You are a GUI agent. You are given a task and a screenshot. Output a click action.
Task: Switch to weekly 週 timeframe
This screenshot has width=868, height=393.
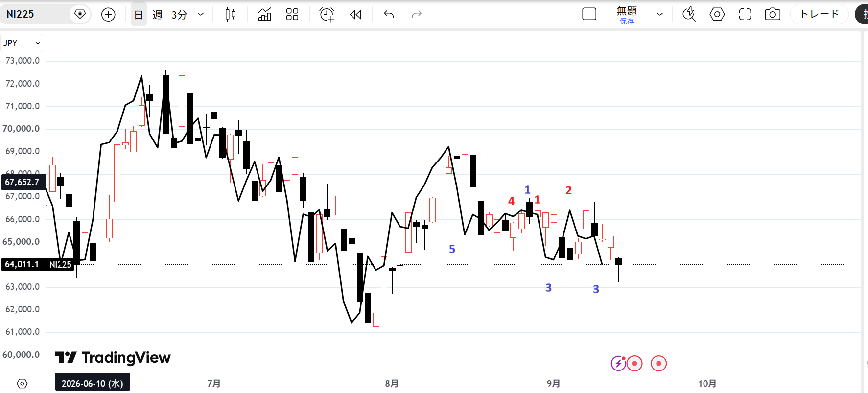[x=158, y=15]
